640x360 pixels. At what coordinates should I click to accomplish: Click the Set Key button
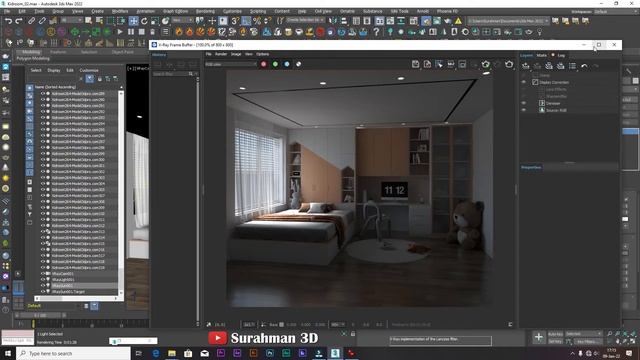click(x=555, y=342)
